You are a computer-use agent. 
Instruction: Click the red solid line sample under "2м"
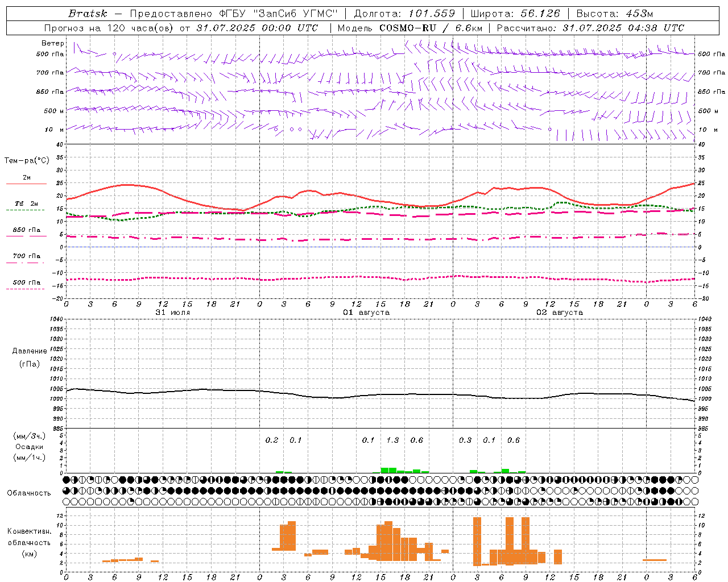26,184
